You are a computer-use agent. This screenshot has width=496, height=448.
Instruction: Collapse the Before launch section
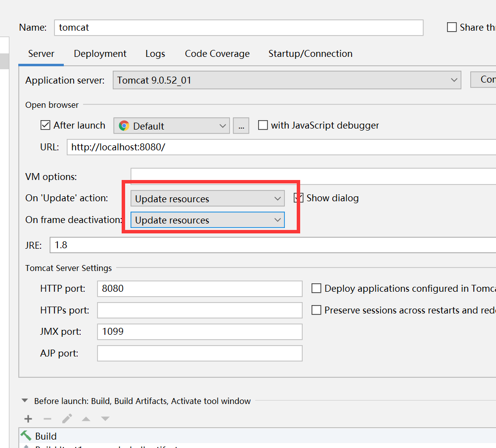pyautogui.click(x=25, y=401)
